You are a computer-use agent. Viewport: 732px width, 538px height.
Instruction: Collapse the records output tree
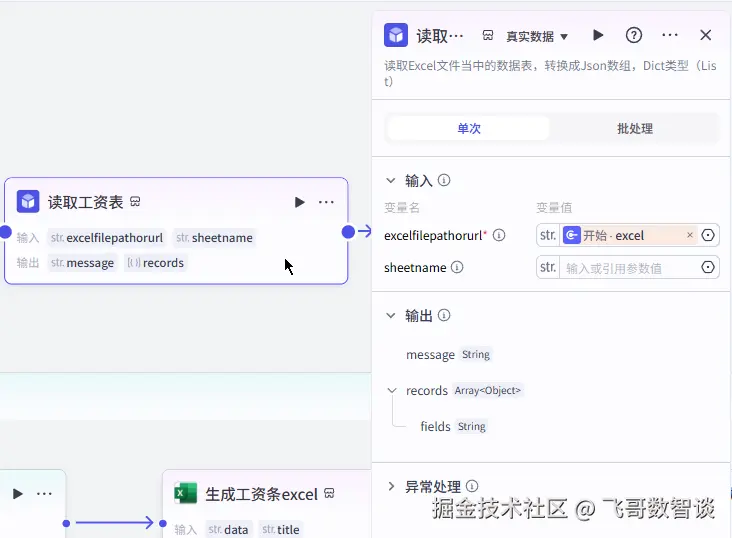(392, 390)
